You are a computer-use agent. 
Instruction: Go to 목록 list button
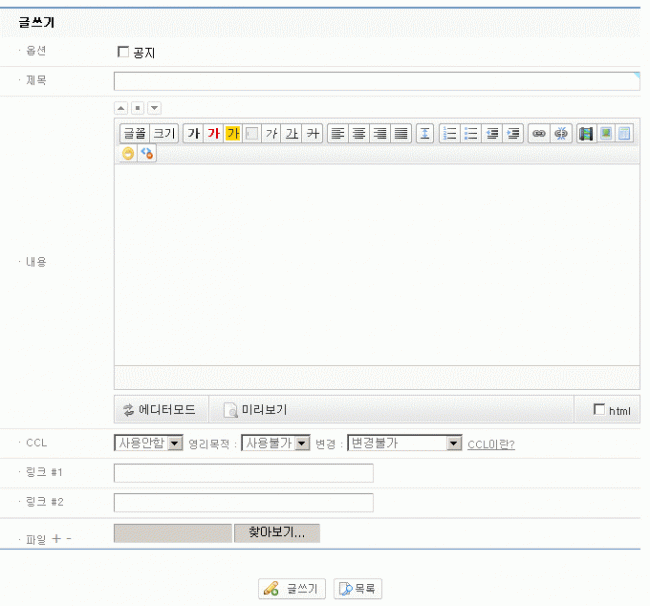point(357,589)
